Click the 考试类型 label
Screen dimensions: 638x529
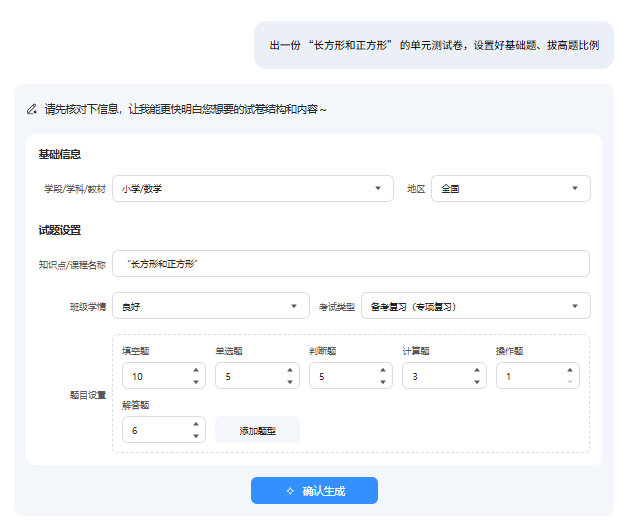click(337, 307)
